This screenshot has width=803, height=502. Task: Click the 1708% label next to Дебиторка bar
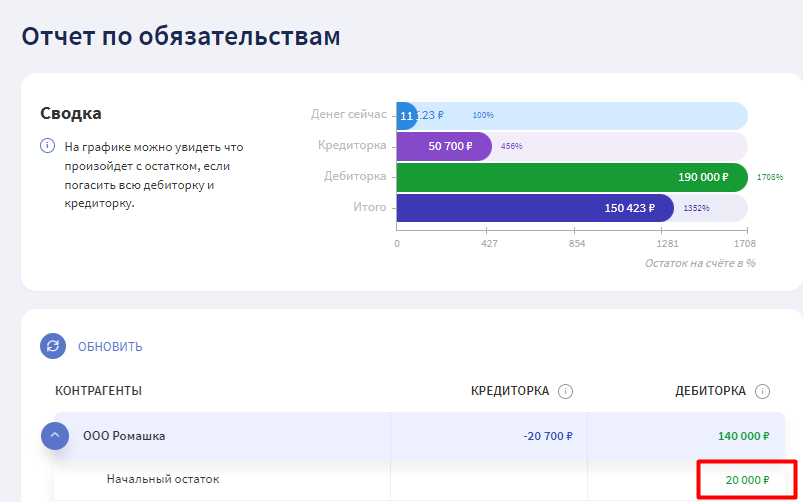click(770, 177)
